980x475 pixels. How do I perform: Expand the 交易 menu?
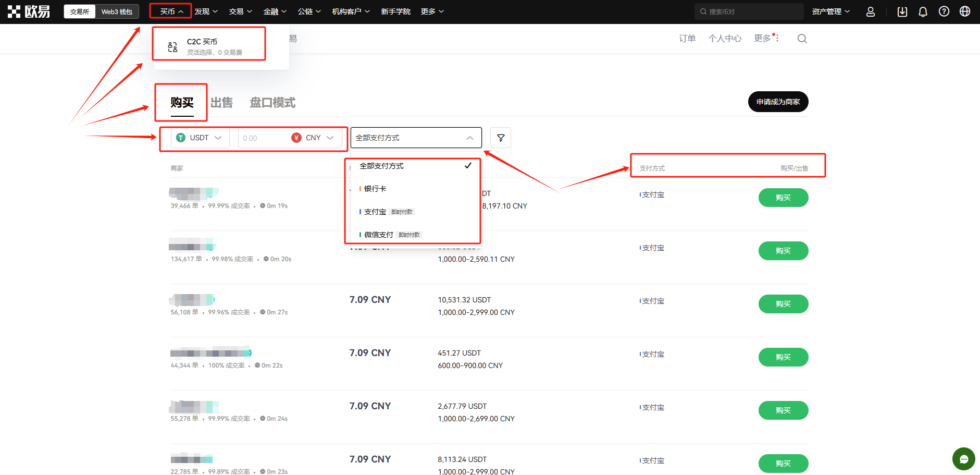coord(240,11)
